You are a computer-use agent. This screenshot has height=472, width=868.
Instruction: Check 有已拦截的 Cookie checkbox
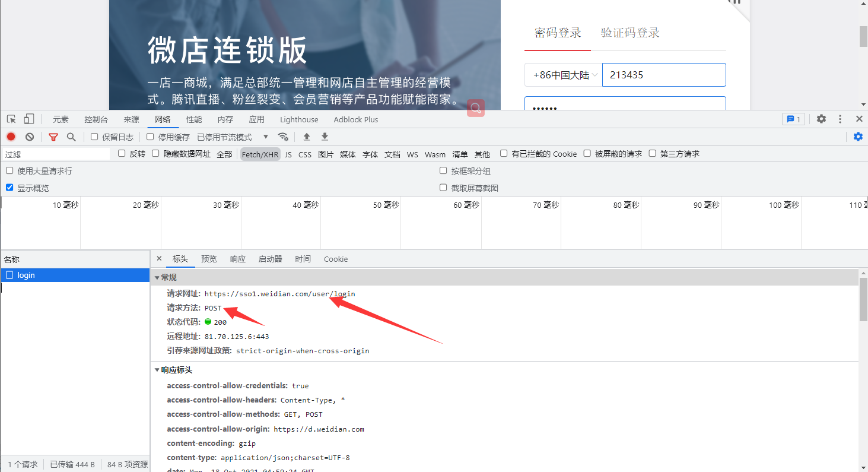coord(504,153)
